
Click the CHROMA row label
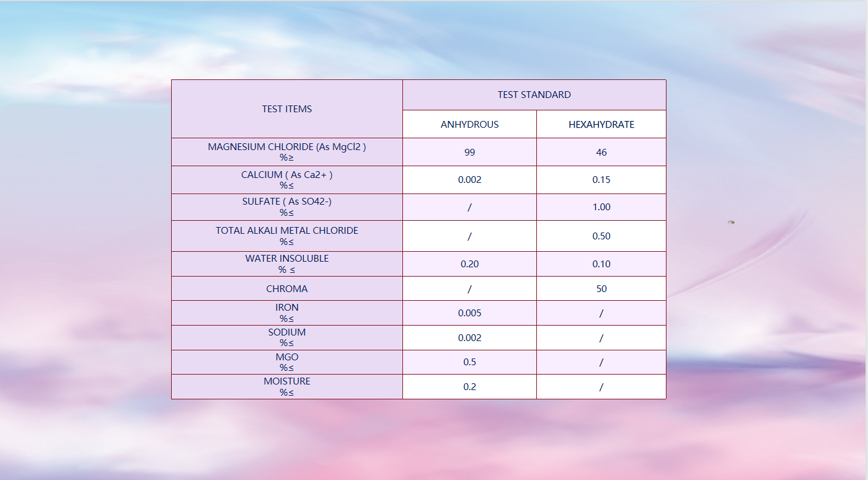coord(286,289)
